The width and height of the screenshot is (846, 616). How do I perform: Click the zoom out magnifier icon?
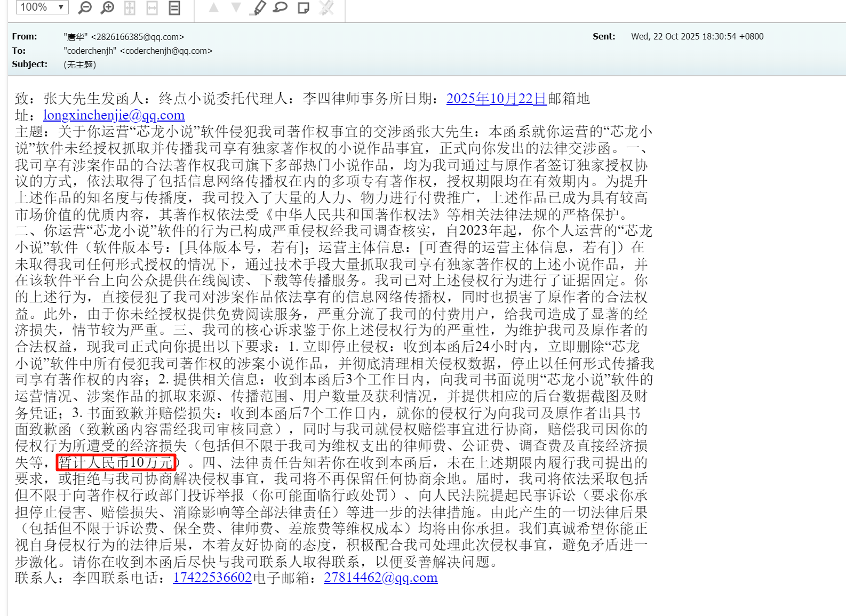[x=85, y=7]
